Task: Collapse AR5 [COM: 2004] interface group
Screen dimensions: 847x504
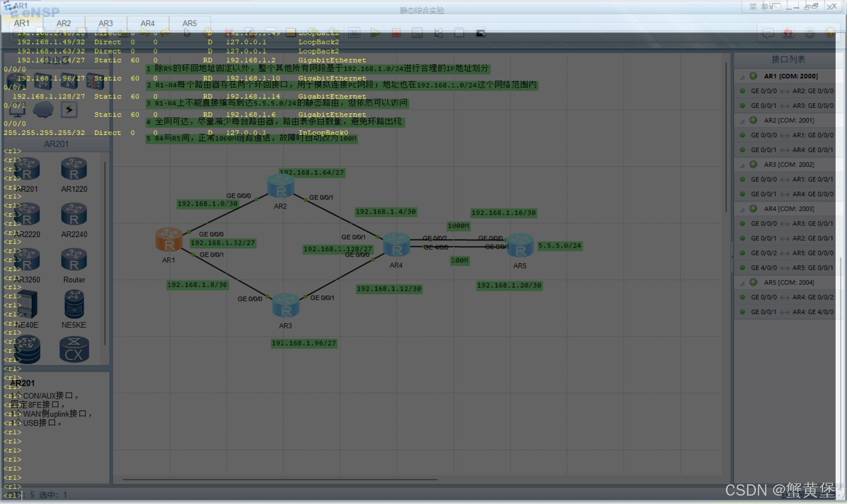Action: (x=742, y=283)
